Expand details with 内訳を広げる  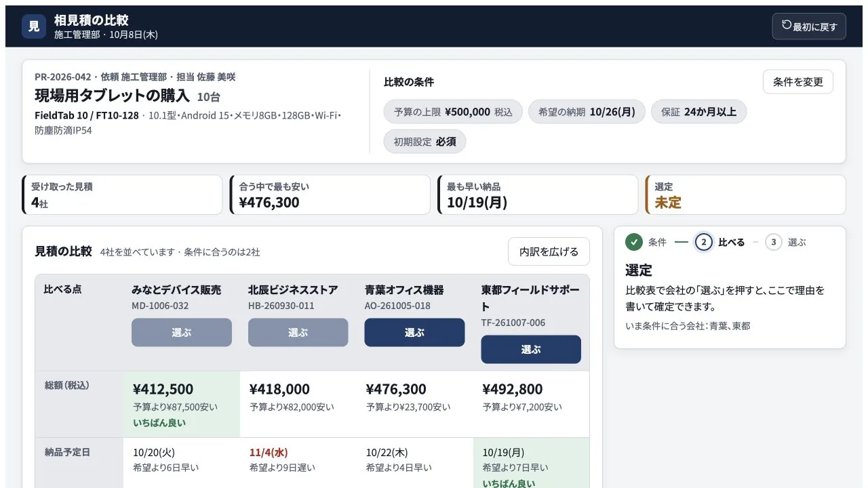click(549, 251)
